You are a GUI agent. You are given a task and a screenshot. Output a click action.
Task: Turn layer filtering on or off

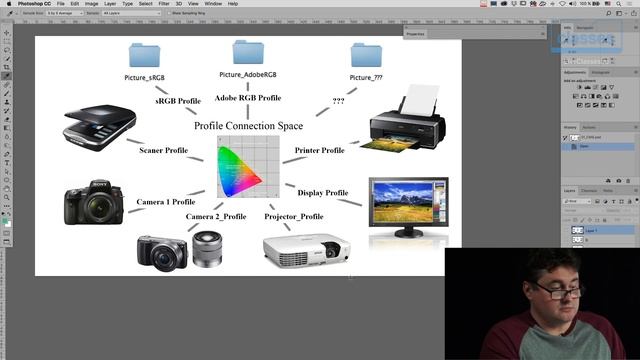click(x=637, y=200)
